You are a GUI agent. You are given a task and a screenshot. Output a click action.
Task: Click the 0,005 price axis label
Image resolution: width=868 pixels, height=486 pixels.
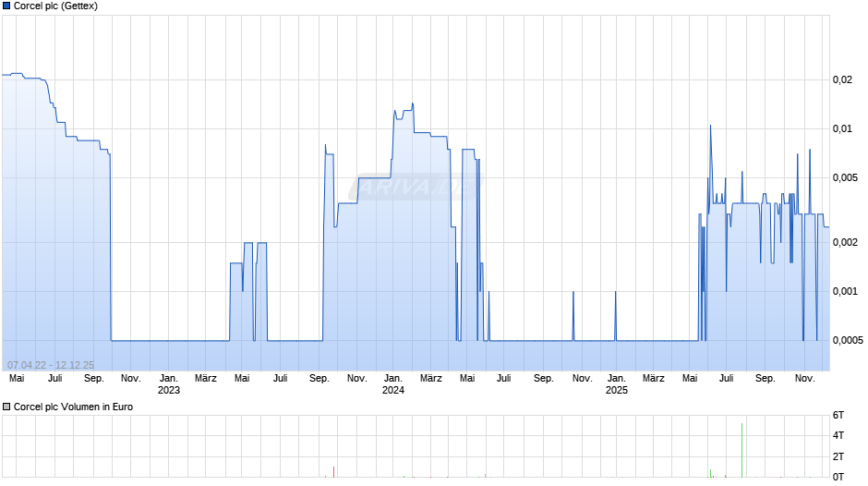pos(845,177)
